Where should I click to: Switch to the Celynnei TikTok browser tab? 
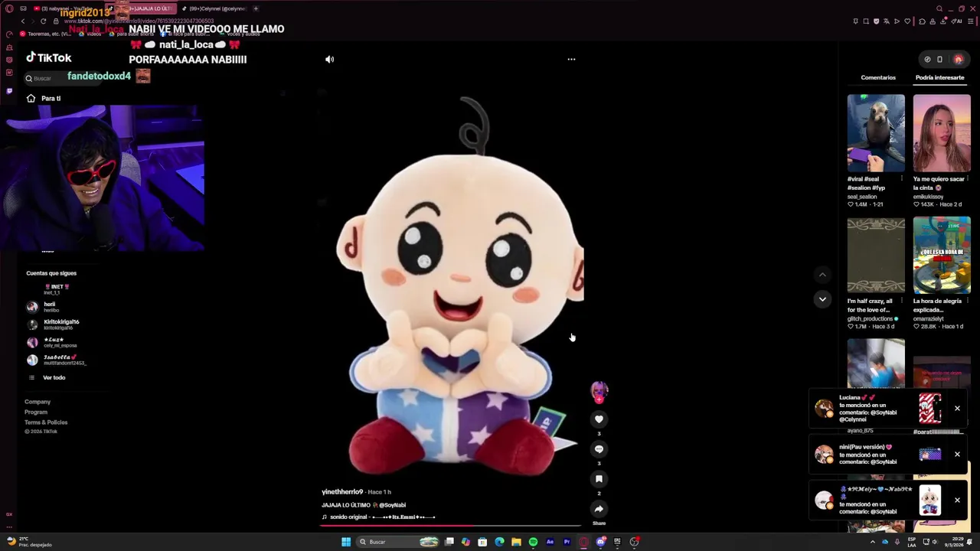214,8
